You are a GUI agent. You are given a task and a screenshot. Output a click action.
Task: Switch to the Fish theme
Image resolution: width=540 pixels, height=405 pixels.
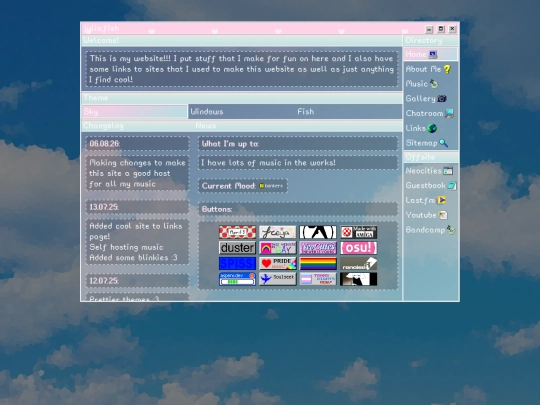click(x=348, y=112)
